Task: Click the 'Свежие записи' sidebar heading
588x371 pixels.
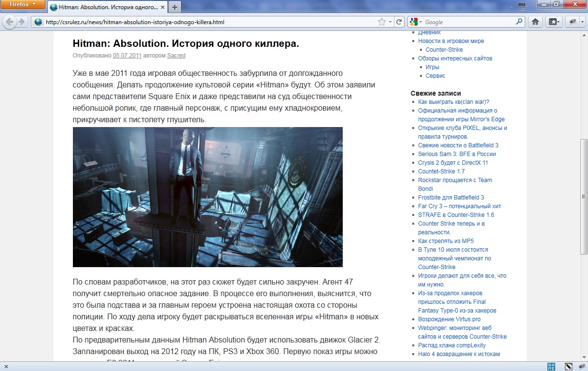Action: pos(435,93)
